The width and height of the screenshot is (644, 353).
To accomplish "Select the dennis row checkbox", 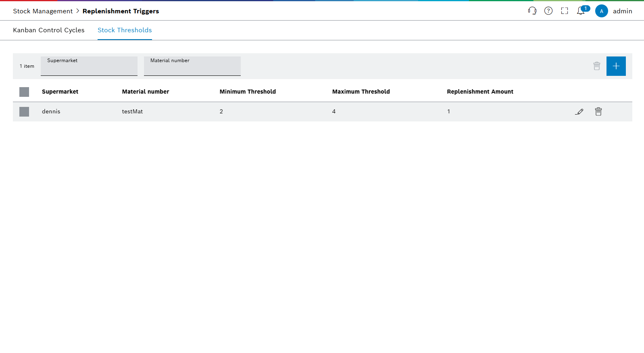I will point(24,112).
